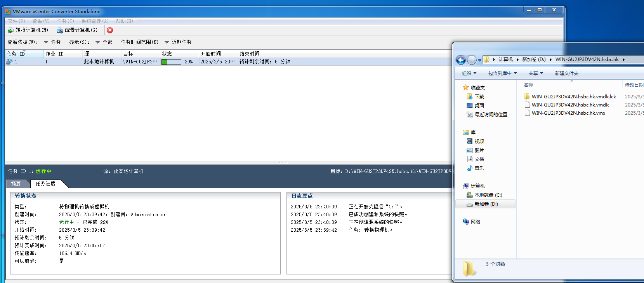The width and height of the screenshot is (644, 283).
Task: Open Include in library (包含到库中) dropdown
Action: pos(502,73)
